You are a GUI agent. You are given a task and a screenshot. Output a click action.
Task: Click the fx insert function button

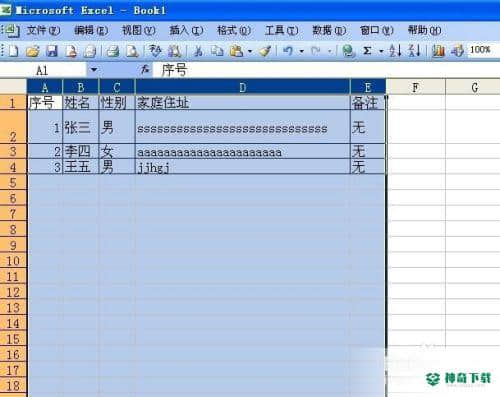[145, 69]
